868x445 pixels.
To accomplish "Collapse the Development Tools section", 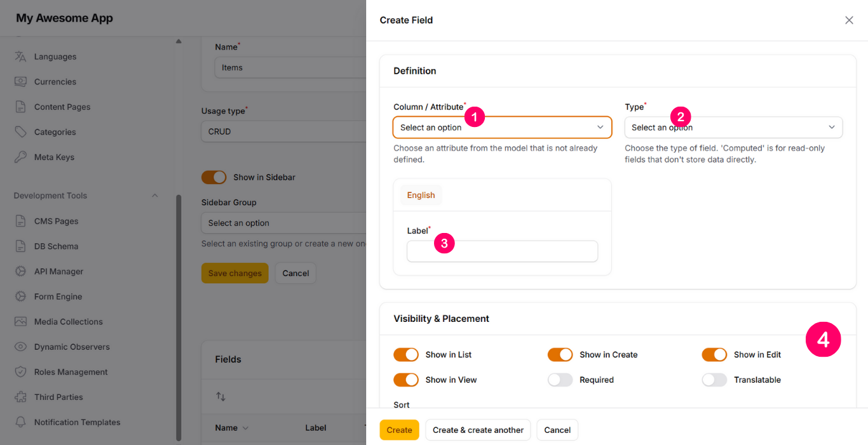I will (x=154, y=196).
